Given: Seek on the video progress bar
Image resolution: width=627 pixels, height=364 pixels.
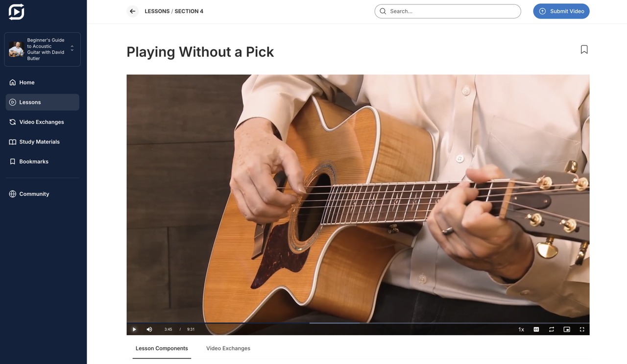Looking at the screenshot, I should tap(358, 323).
